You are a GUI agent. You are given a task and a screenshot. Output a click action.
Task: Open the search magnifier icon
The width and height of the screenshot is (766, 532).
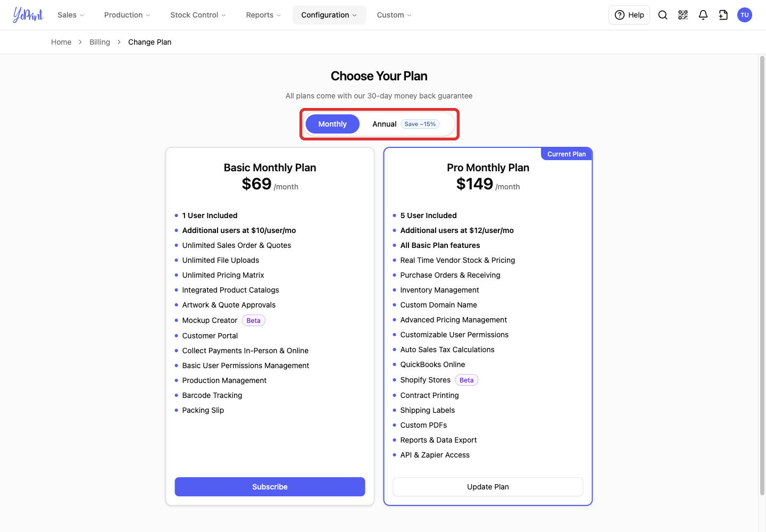663,15
